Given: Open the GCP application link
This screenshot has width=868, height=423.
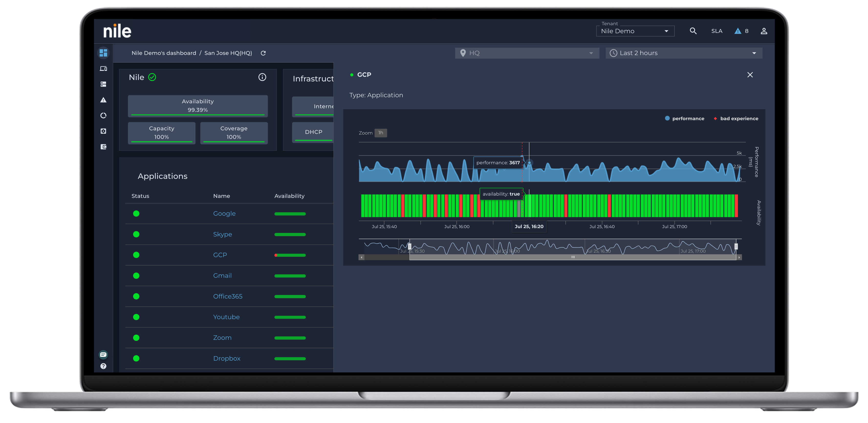Looking at the screenshot, I should click(220, 255).
